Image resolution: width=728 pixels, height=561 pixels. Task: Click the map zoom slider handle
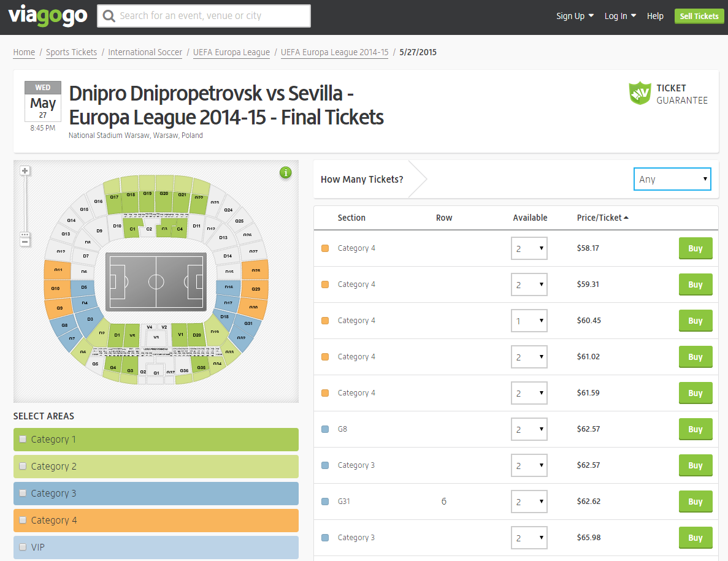pos(25,234)
